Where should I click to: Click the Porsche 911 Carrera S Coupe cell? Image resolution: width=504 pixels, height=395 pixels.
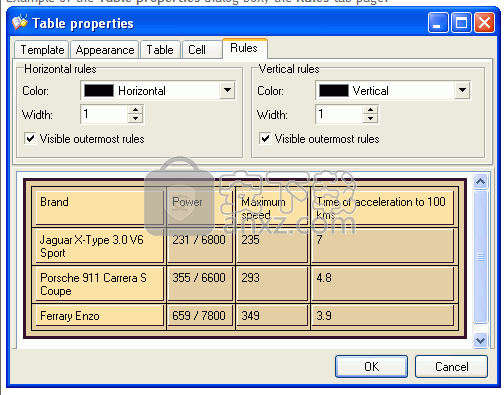point(99,284)
